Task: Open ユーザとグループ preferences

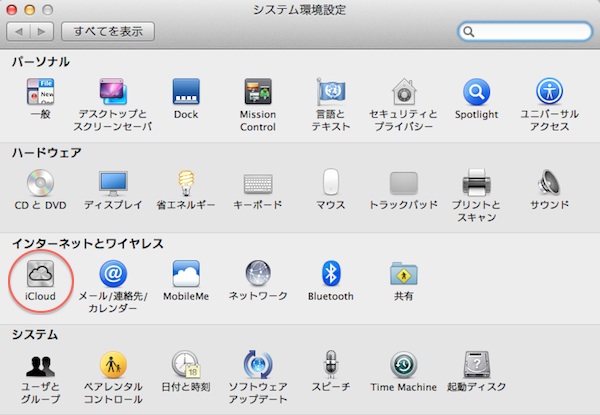Action: pyautogui.click(x=40, y=365)
